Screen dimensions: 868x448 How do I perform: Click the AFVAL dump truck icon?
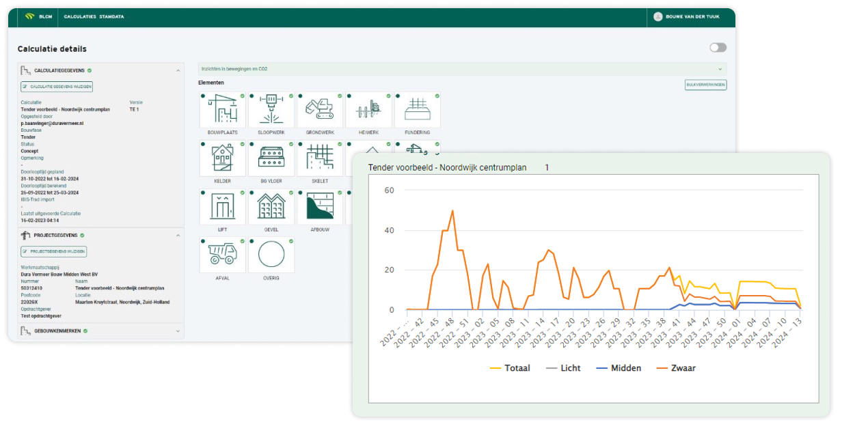click(222, 254)
